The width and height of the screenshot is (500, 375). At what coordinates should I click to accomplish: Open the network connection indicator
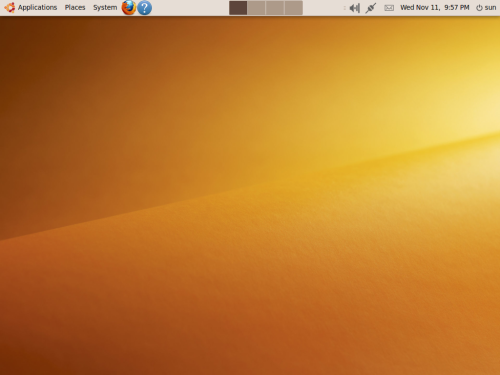click(370, 8)
